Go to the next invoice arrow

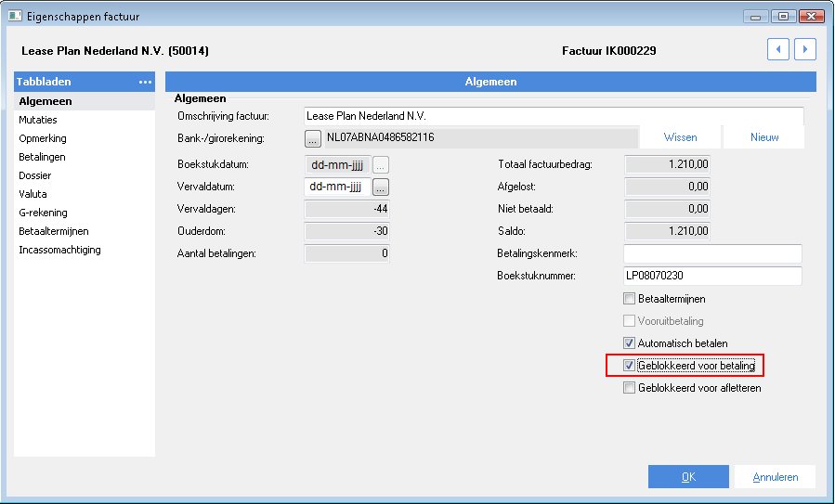coord(805,49)
